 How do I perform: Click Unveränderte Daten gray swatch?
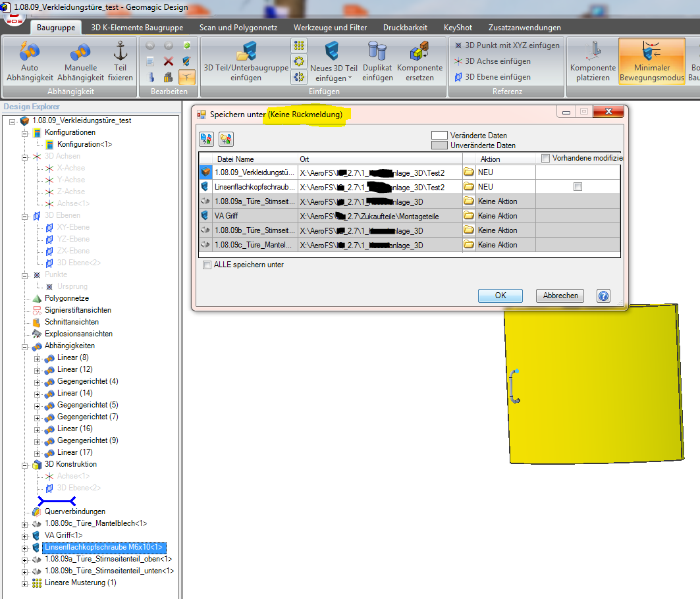click(439, 145)
